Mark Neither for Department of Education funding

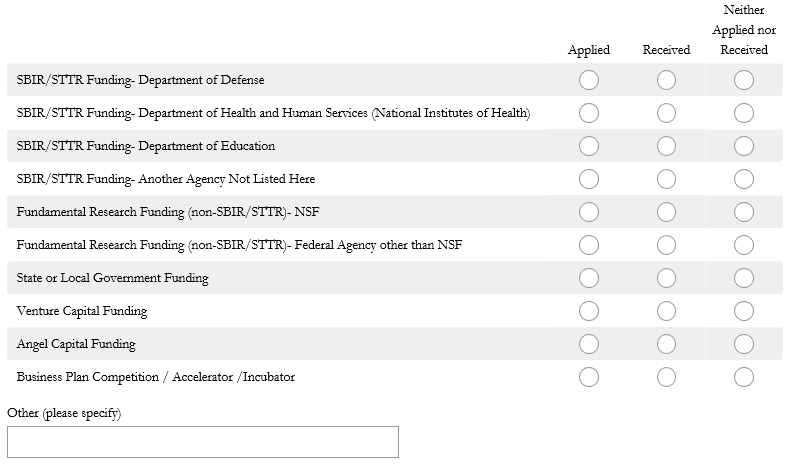point(743,146)
